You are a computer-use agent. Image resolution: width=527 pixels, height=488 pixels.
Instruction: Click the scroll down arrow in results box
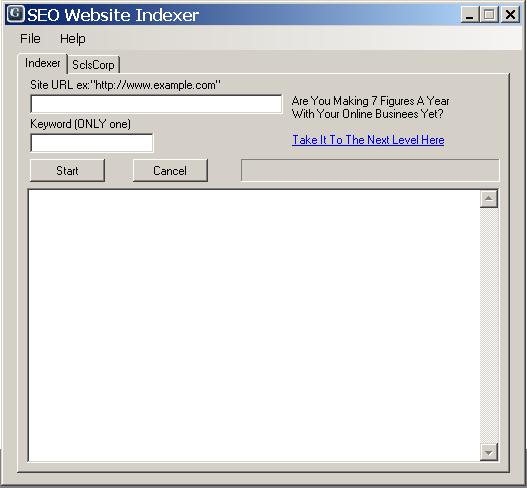click(x=489, y=452)
